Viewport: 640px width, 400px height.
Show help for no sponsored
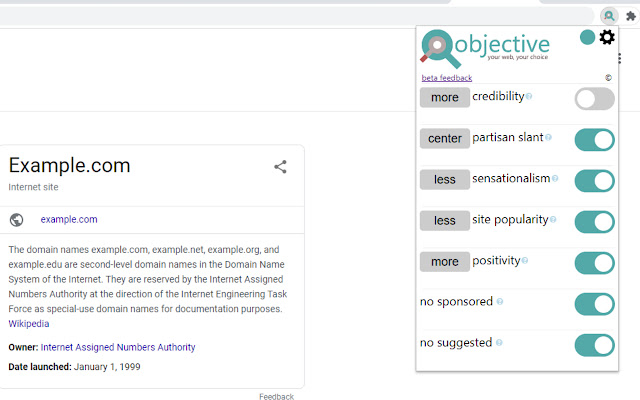pyautogui.click(x=500, y=302)
